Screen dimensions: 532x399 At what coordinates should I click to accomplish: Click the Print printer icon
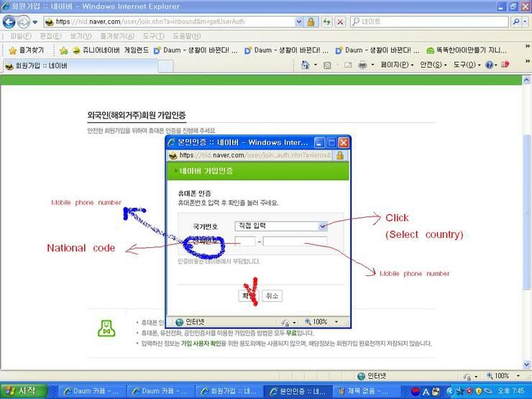pos(362,65)
